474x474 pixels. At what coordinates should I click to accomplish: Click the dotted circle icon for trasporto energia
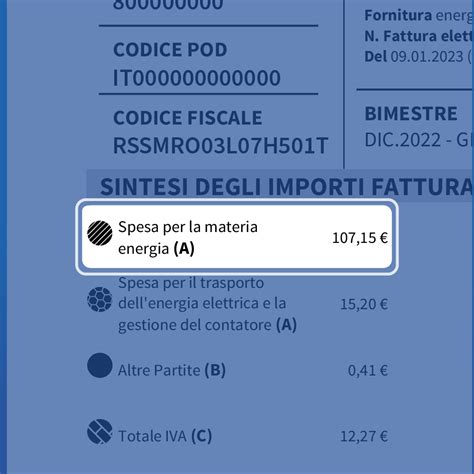(x=100, y=299)
